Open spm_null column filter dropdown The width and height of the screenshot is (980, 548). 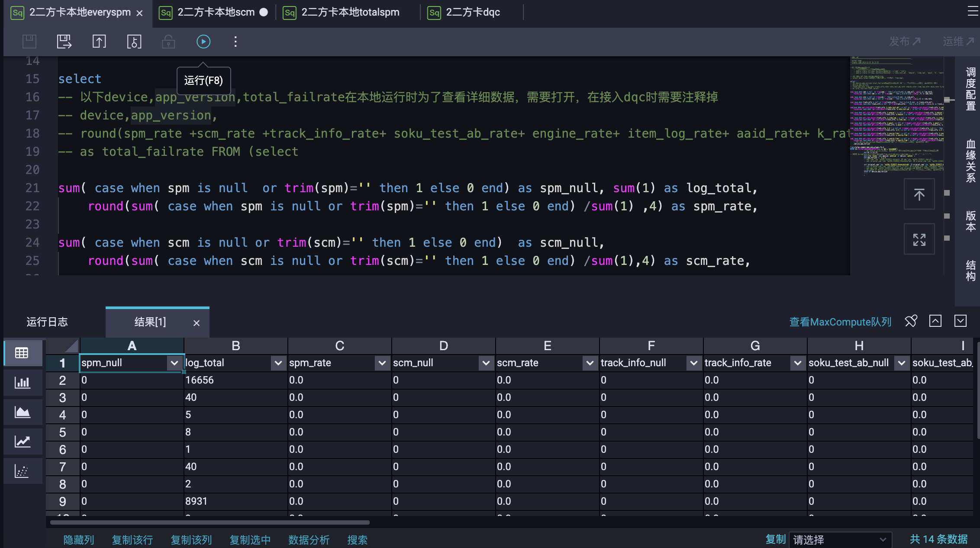[174, 363]
